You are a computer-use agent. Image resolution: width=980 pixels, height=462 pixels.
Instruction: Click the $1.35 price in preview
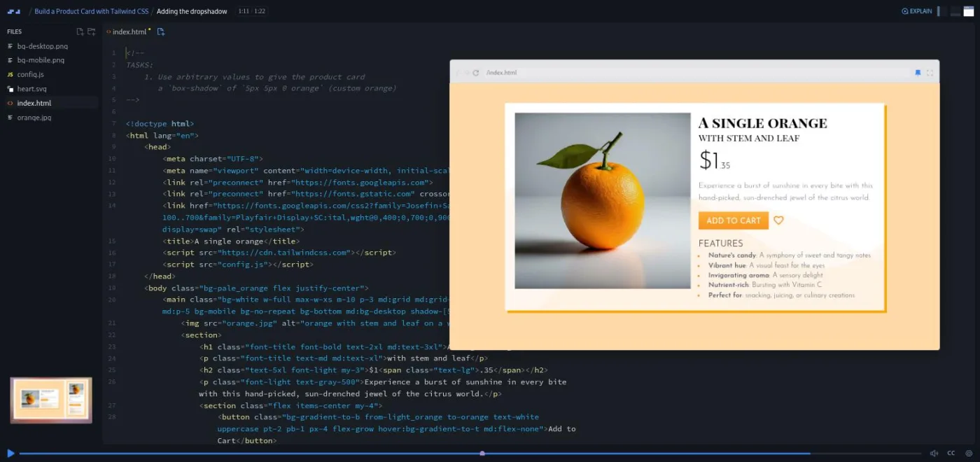pyautogui.click(x=714, y=161)
